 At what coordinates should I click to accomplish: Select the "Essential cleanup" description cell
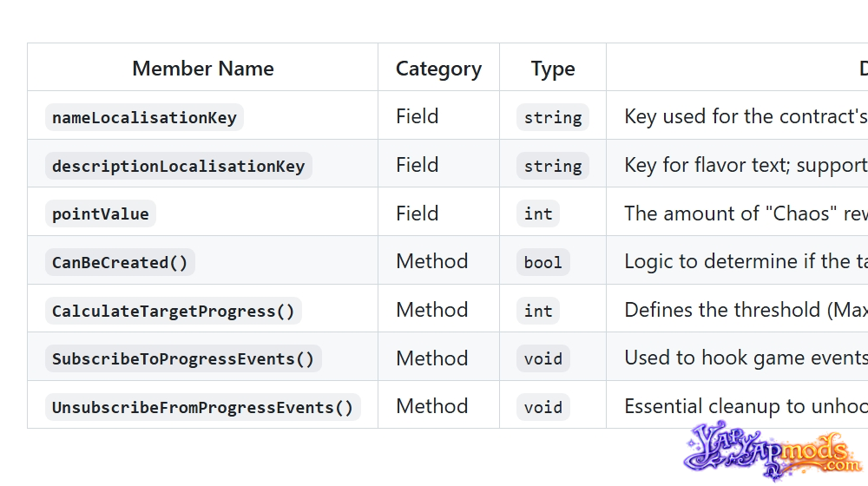coord(737,404)
